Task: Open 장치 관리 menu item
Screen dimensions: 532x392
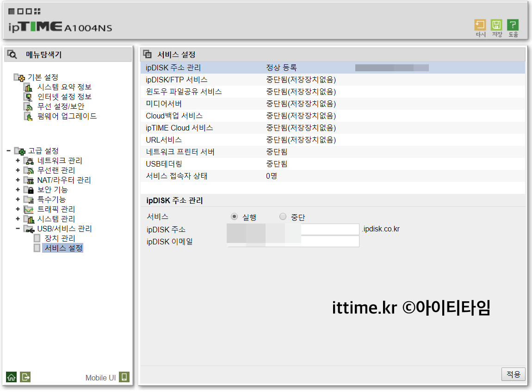Action: coord(60,239)
